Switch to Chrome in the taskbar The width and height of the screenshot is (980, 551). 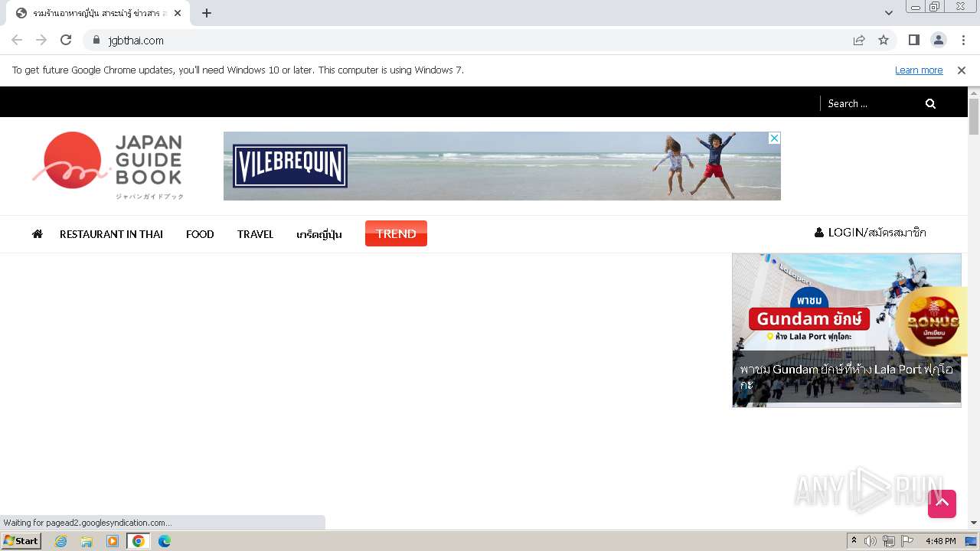(139, 541)
